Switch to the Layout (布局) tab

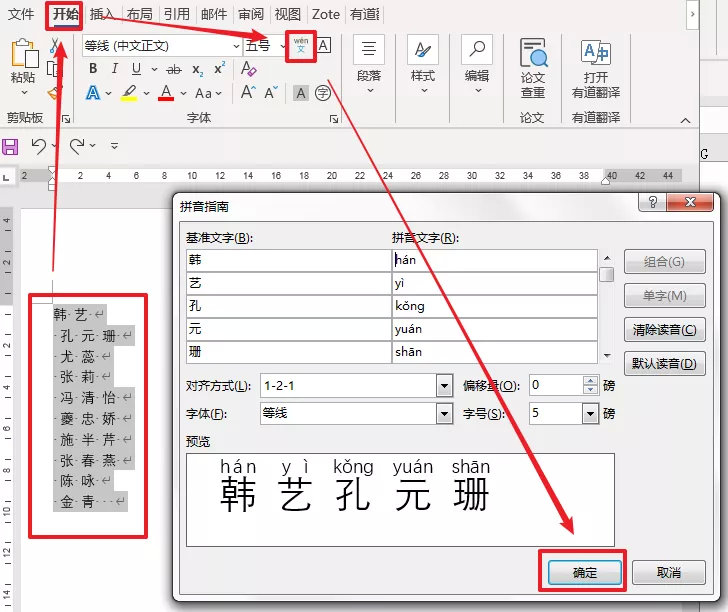coord(139,14)
